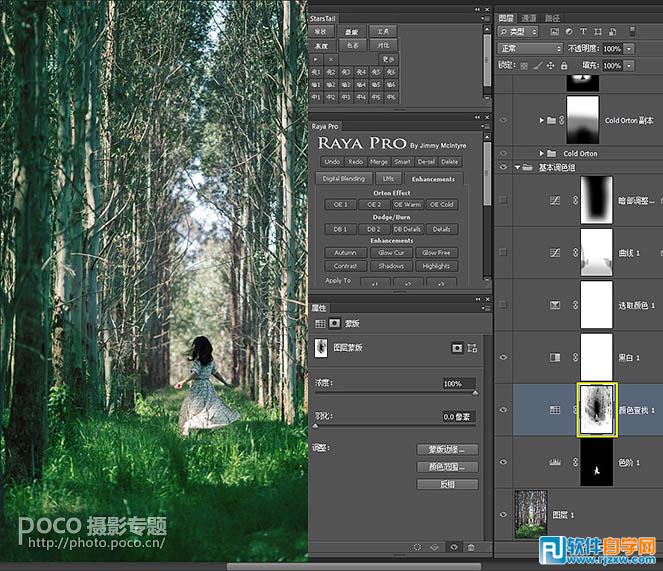Image resolution: width=663 pixels, height=571 pixels.
Task: Click color lookup grid icon on 颜色查找 1 layer
Action: [x=555, y=409]
